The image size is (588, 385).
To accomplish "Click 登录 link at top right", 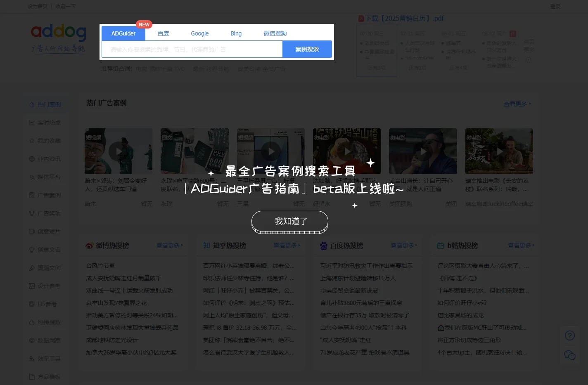I will [555, 7].
